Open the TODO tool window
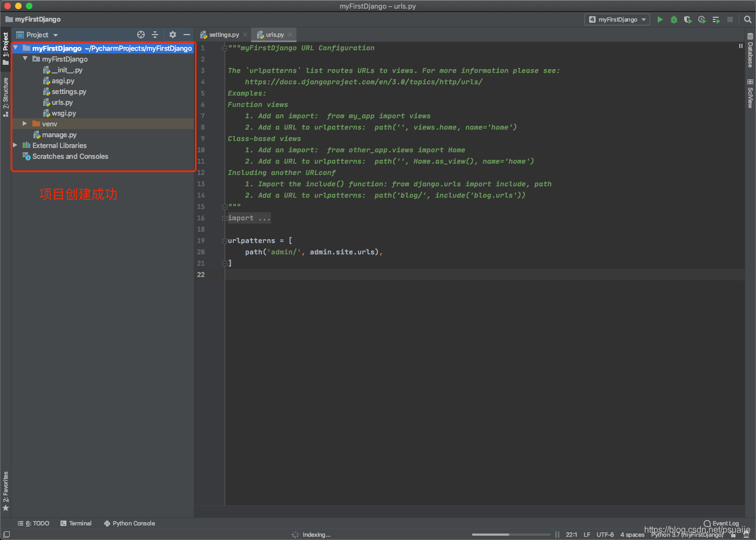The height and width of the screenshot is (540, 756). [33, 523]
